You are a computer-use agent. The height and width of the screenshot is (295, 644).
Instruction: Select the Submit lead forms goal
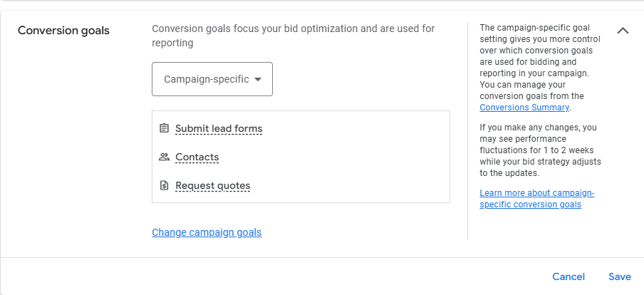click(x=219, y=128)
